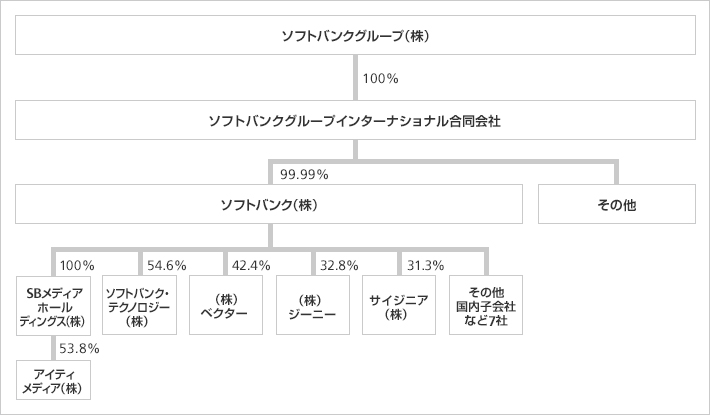Select the 54.6% percentage label

pos(167,265)
